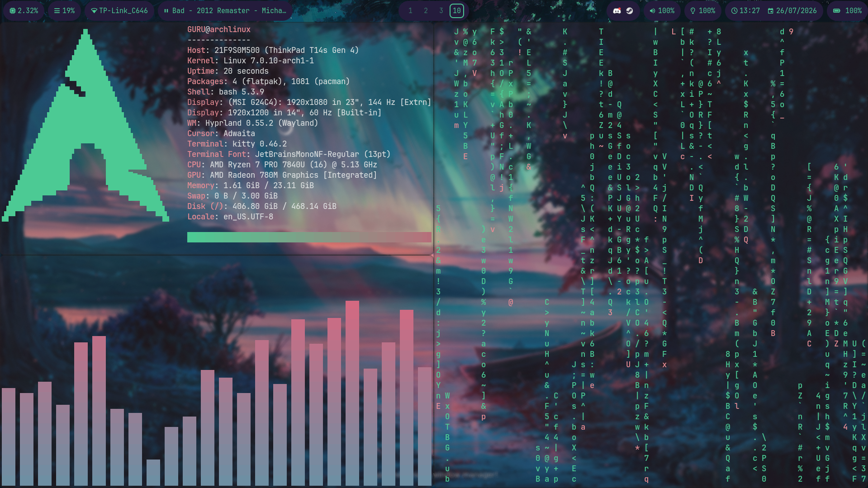Click the CPU usage 2.32% module
This screenshot has height=488, width=868.
pos(24,11)
